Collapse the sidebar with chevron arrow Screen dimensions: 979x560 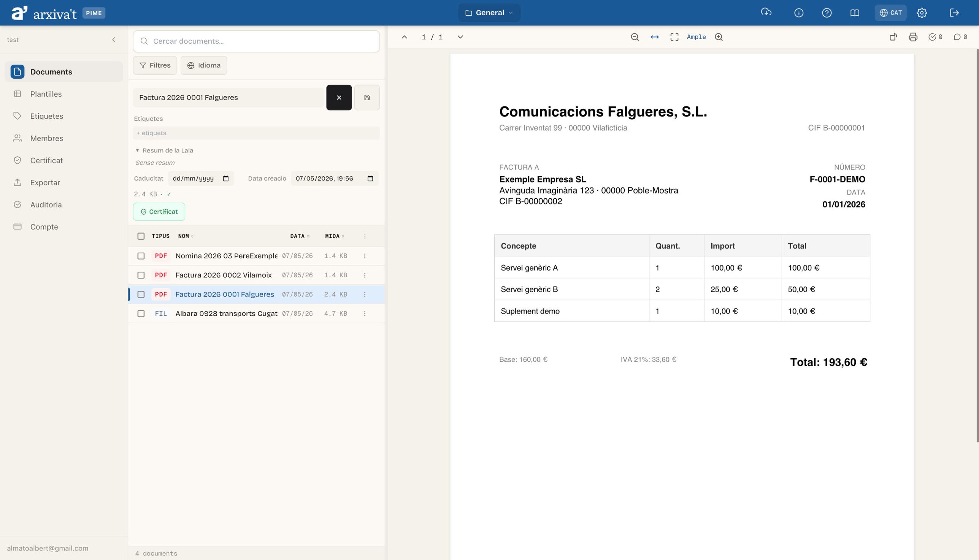[x=114, y=40]
